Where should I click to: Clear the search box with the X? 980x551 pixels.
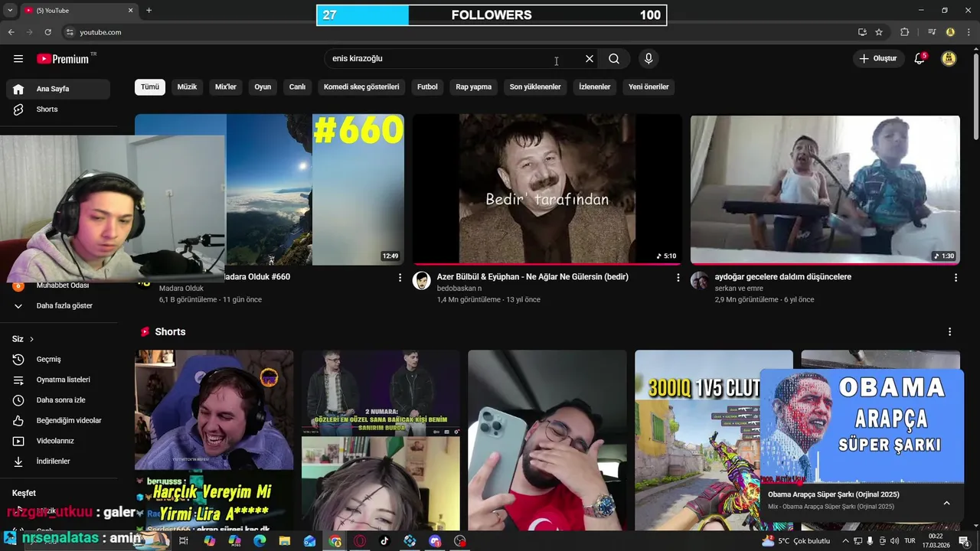tap(590, 59)
